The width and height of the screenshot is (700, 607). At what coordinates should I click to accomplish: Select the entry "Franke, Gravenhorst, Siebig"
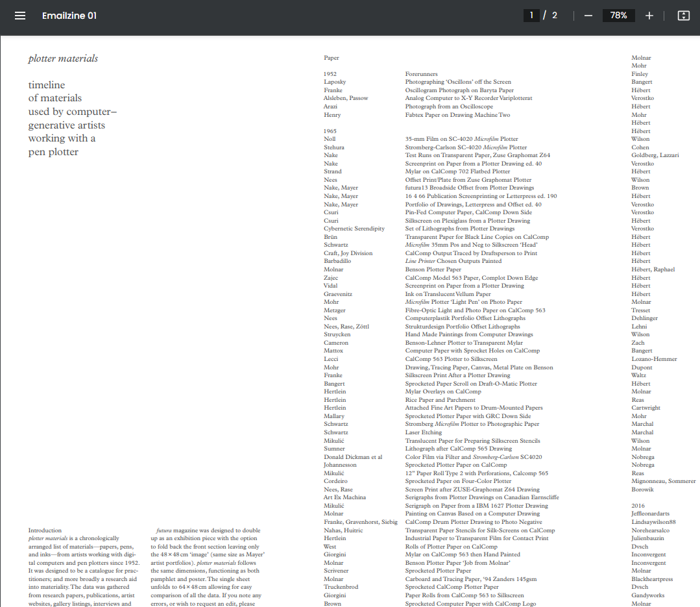pos(361,522)
